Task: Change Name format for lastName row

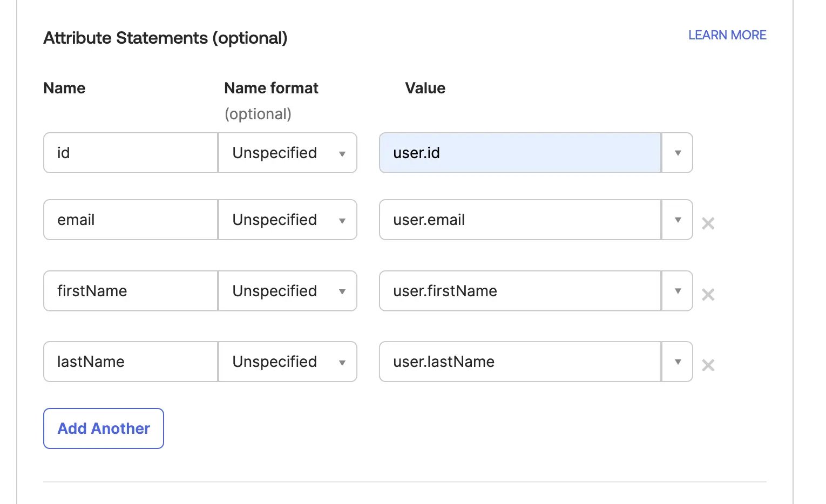Action: [288, 362]
